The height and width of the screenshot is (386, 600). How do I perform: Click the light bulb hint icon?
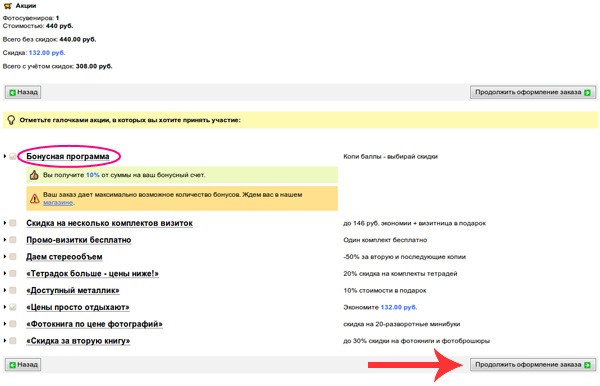point(11,120)
